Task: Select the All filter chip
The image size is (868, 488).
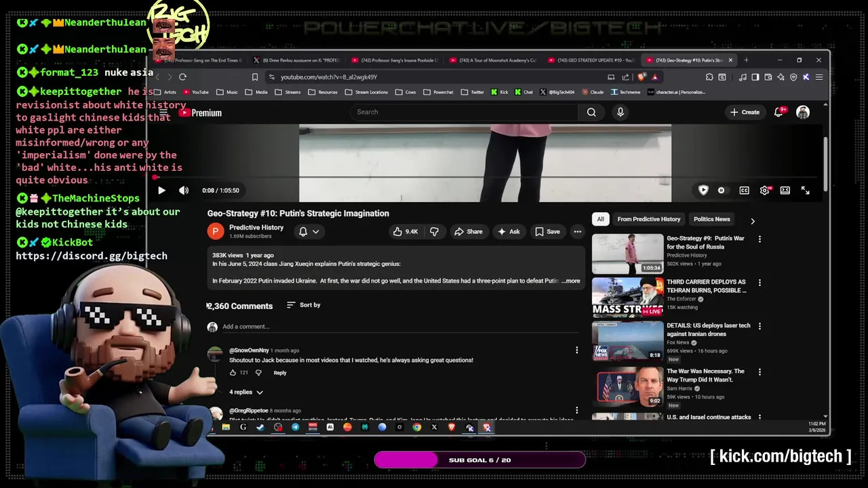Action: (600, 219)
